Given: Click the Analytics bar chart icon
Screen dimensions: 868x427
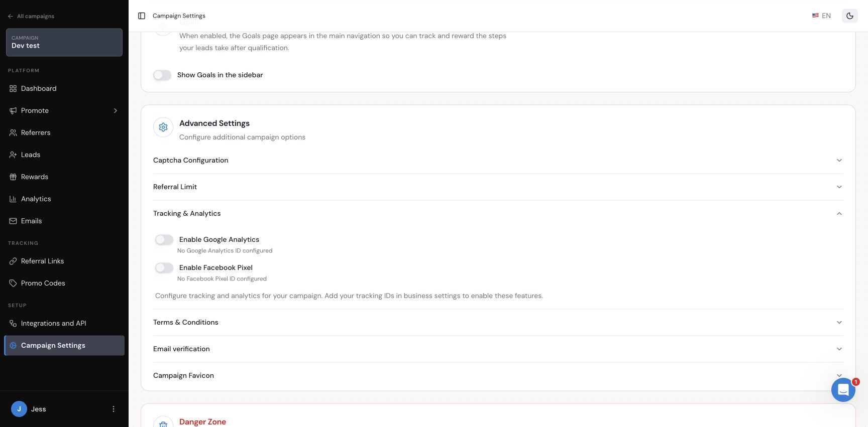Looking at the screenshot, I should [x=13, y=199].
